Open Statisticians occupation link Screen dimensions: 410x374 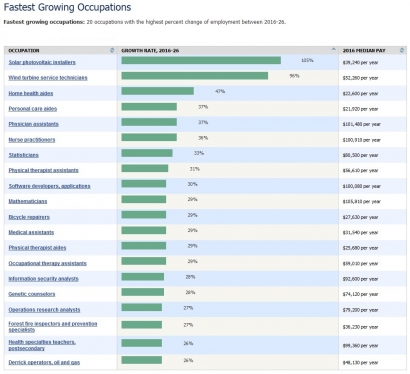(23, 155)
